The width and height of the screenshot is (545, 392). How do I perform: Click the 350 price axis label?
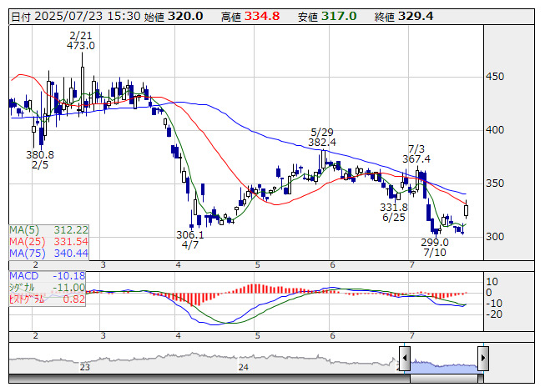495,183
